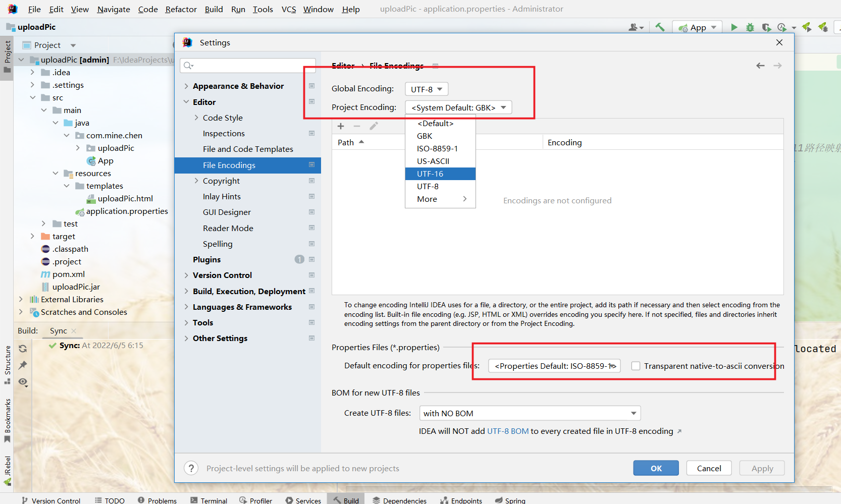
Task: Click the Edit path pencil icon
Action: click(x=374, y=126)
